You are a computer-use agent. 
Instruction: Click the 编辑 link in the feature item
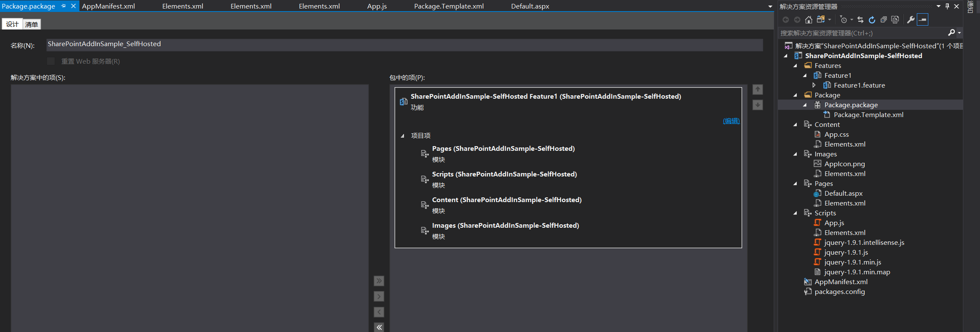(731, 121)
